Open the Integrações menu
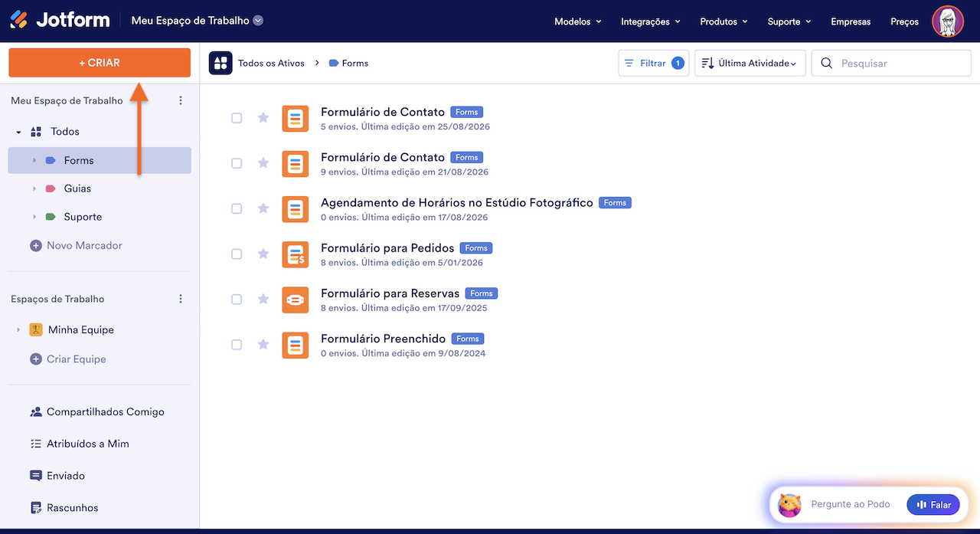The image size is (980, 534). [x=651, y=21]
